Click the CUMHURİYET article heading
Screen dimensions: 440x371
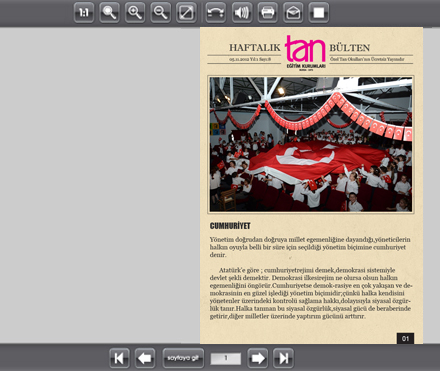click(230, 226)
